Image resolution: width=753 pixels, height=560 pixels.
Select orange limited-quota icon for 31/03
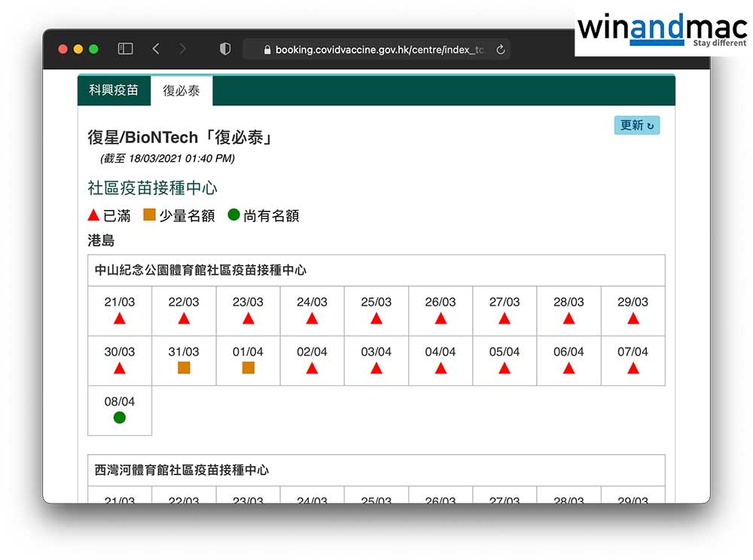click(x=184, y=368)
